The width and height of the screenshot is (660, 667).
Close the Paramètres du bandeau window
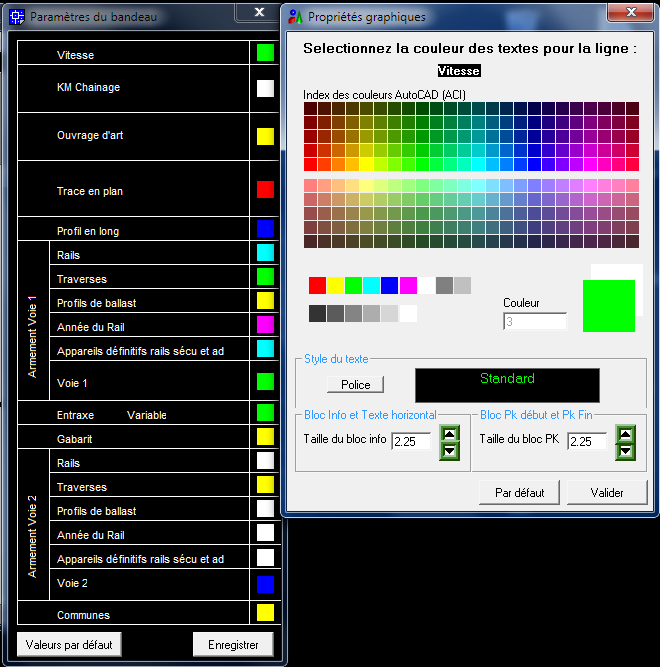click(259, 12)
